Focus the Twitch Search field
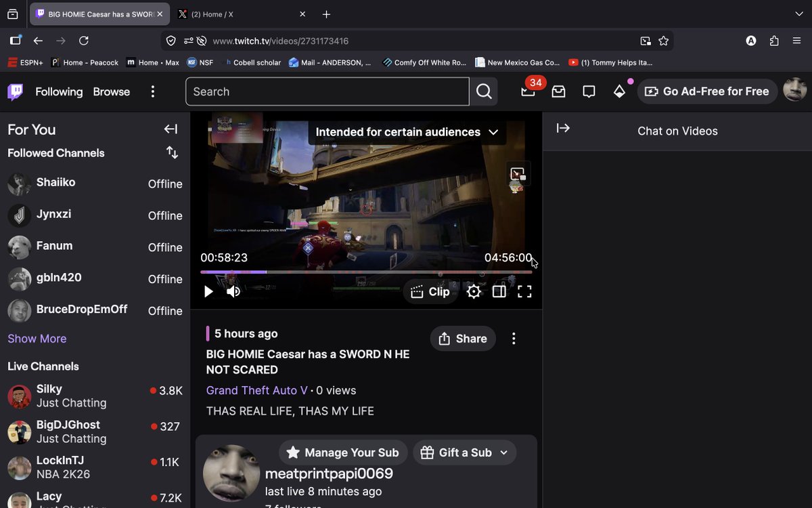The height and width of the screenshot is (508, 812). tap(328, 91)
